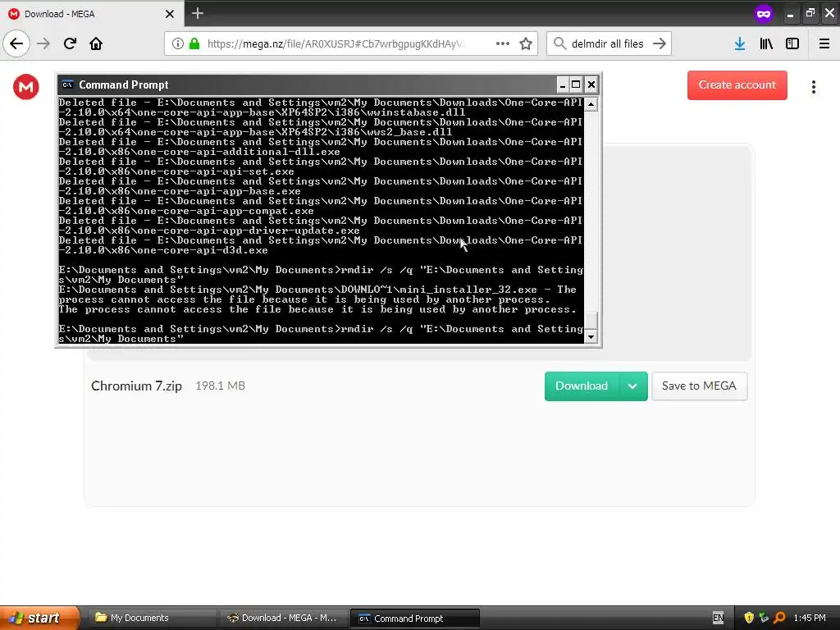The image size is (840, 630).
Task: Bookmark this page with the star icon
Action: pyautogui.click(x=526, y=43)
